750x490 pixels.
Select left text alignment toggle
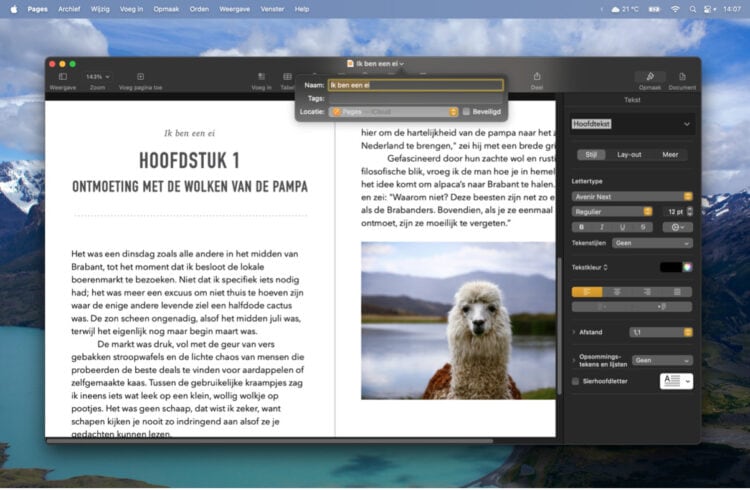click(587, 291)
